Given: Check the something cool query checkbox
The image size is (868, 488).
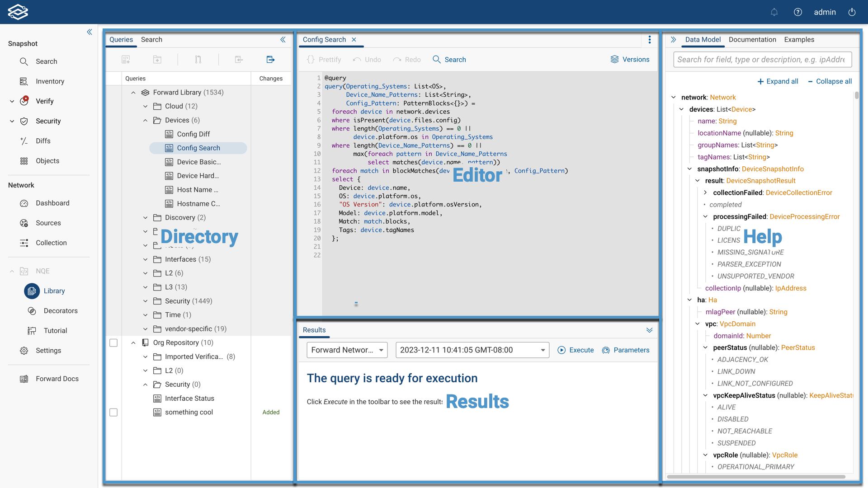Looking at the screenshot, I should click(x=113, y=413).
